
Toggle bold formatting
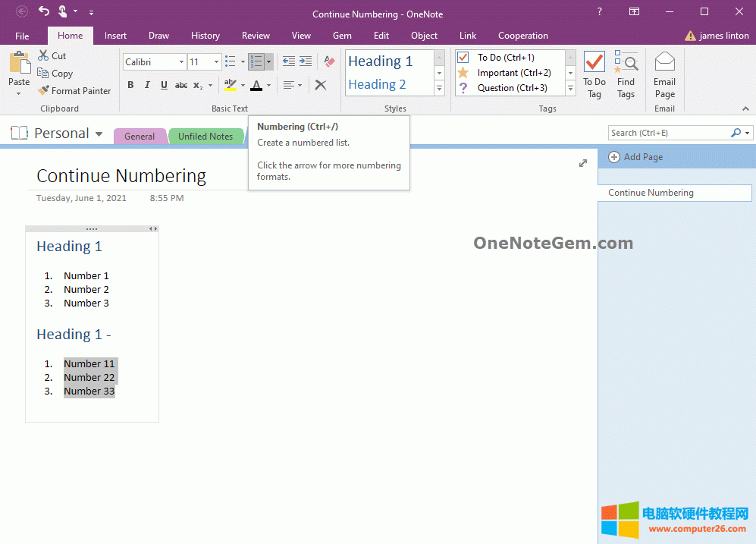(x=130, y=85)
